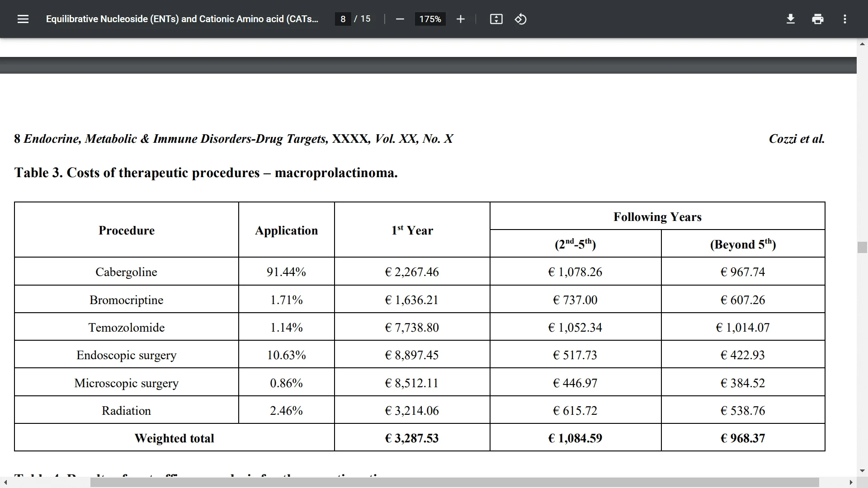Click the '€ 422.93' cell

tap(743, 355)
